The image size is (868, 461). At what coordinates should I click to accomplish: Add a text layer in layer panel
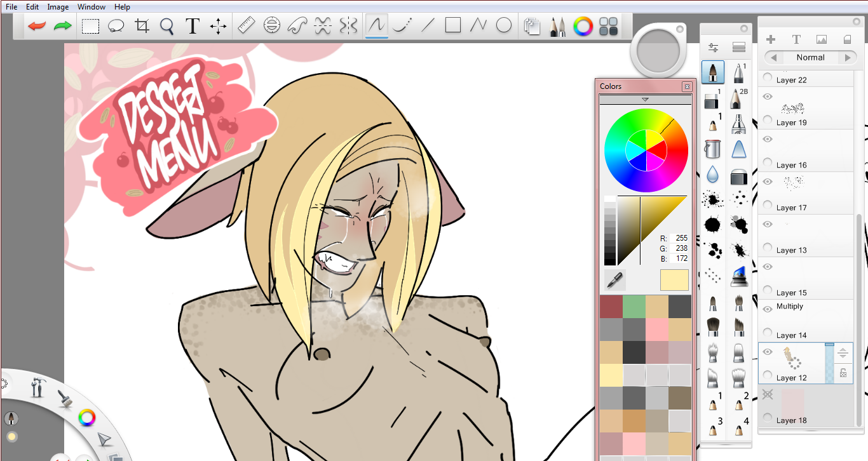coord(796,39)
